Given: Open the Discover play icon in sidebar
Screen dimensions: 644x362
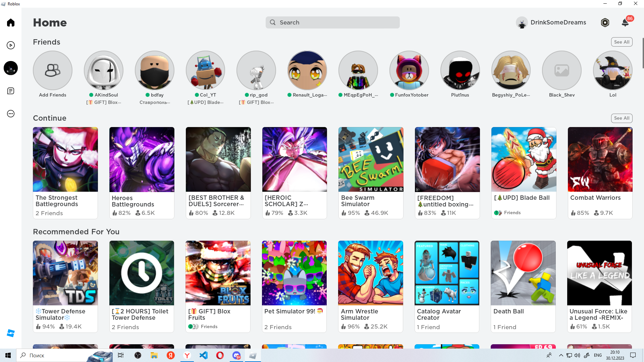Looking at the screenshot, I should click(x=11, y=45).
